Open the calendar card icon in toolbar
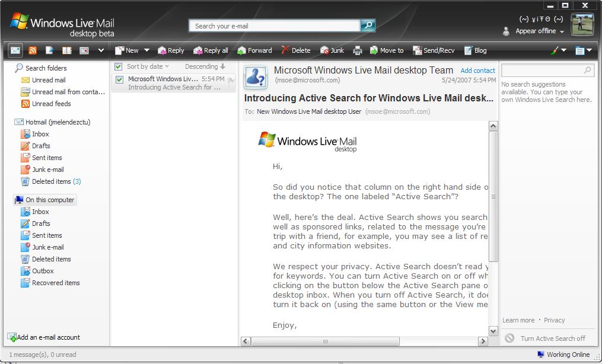This screenshot has width=602, height=364. 84,50
